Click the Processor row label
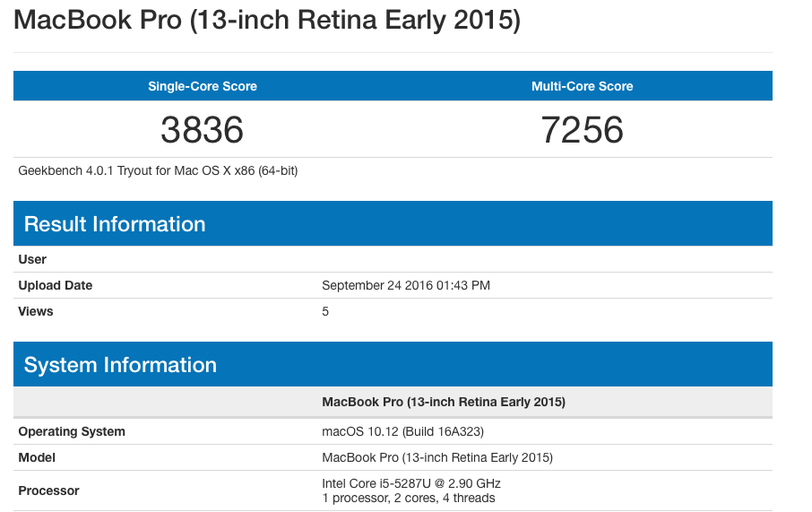The image size is (812, 512). [48, 490]
